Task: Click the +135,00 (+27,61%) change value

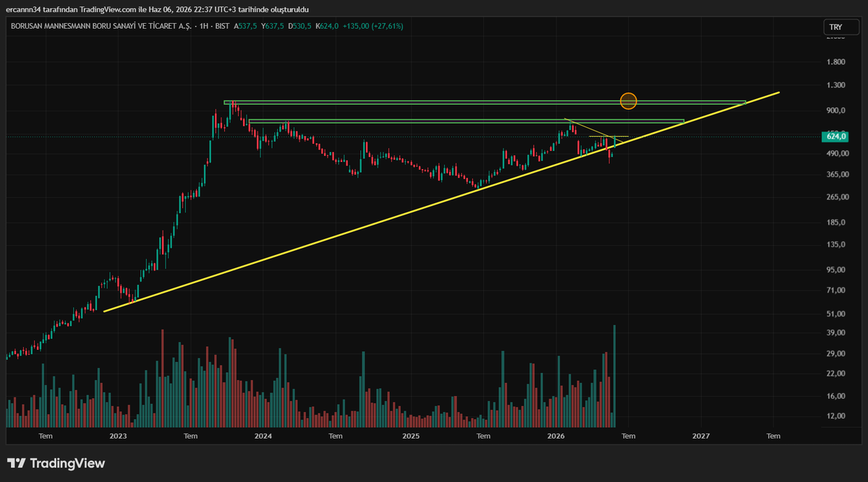Action: click(x=373, y=26)
